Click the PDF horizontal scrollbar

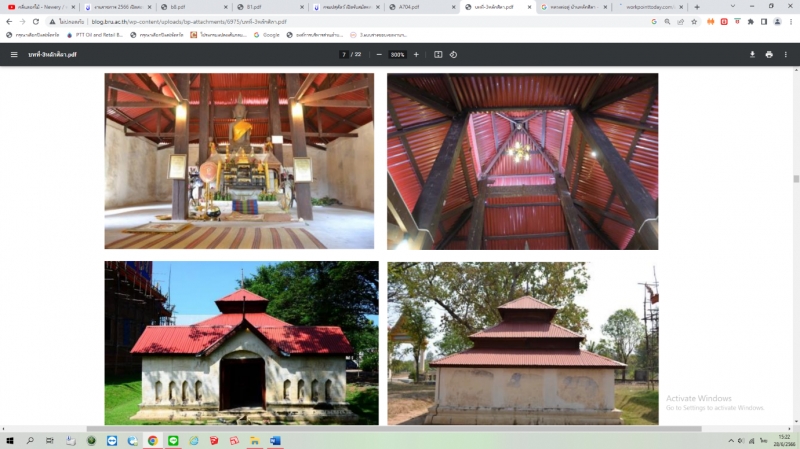tap(394, 429)
